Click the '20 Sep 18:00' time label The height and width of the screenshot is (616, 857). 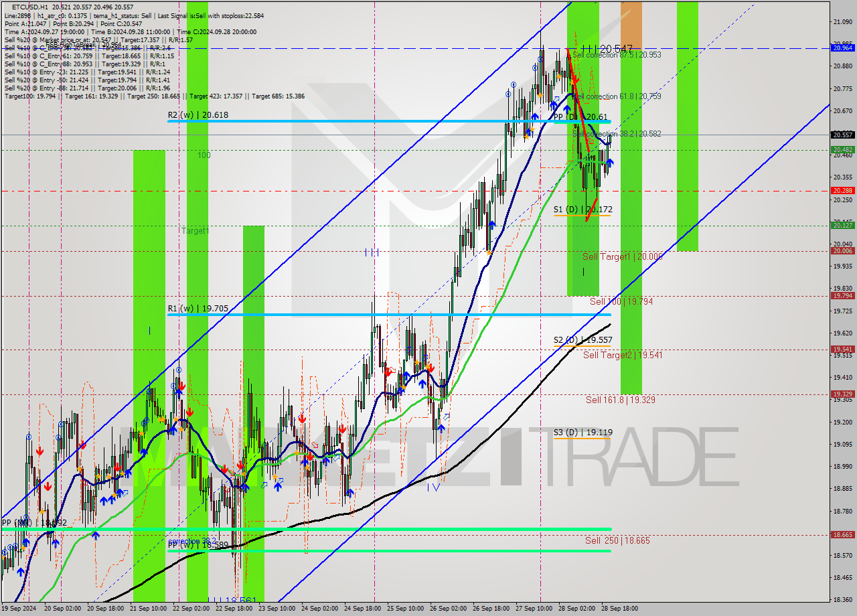click(x=106, y=609)
